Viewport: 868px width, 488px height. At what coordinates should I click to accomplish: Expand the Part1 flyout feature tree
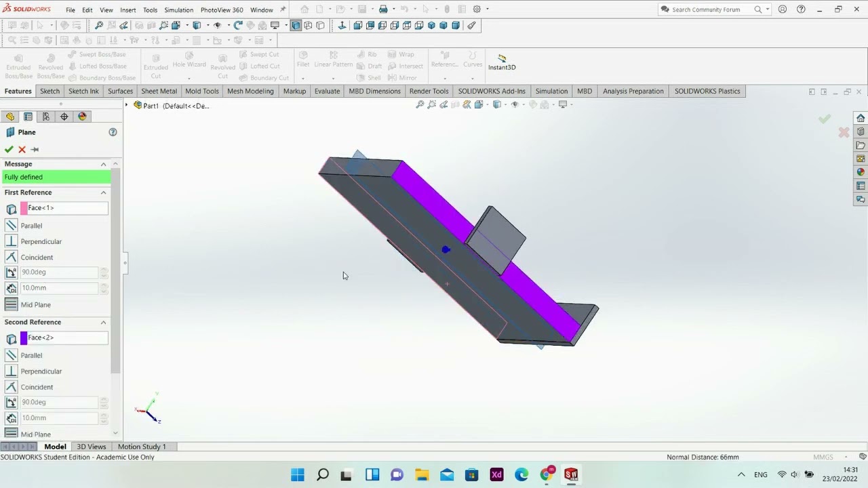[127, 105]
